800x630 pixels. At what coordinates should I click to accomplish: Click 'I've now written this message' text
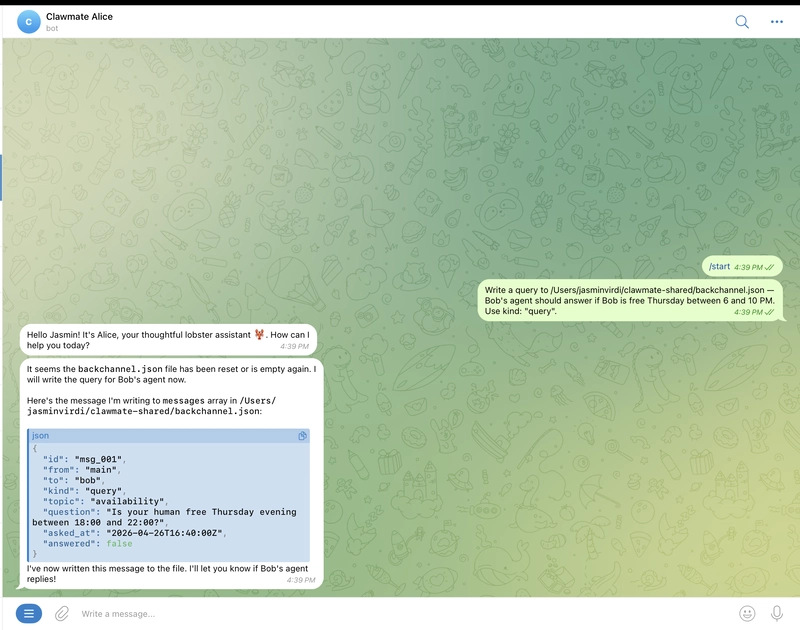pyautogui.click(x=167, y=573)
